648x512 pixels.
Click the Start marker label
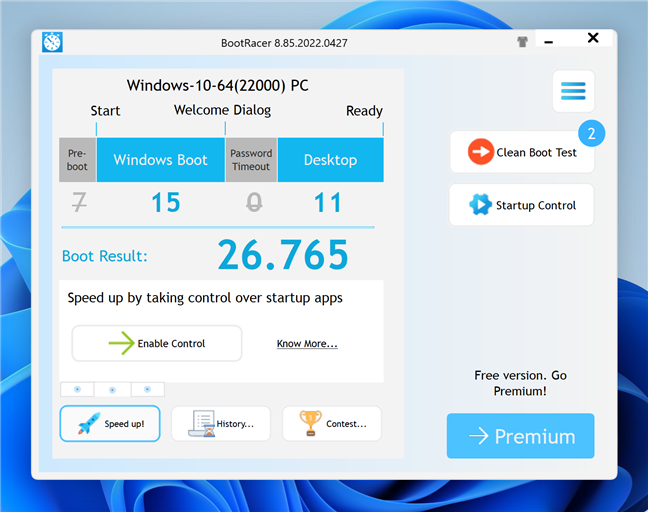(105, 111)
